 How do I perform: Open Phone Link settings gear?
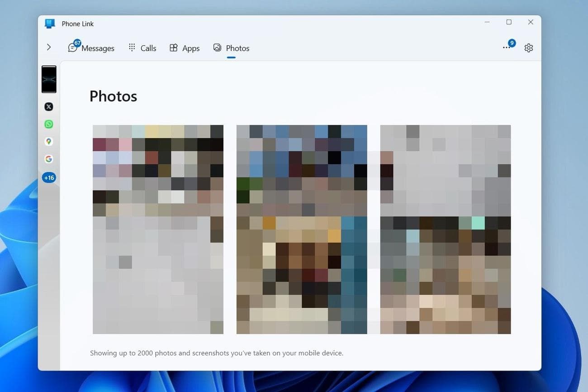pyautogui.click(x=528, y=48)
